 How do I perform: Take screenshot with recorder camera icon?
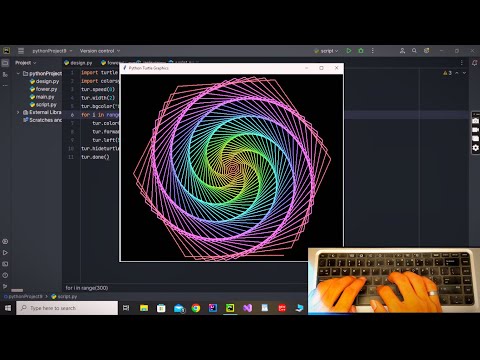(x=476, y=121)
